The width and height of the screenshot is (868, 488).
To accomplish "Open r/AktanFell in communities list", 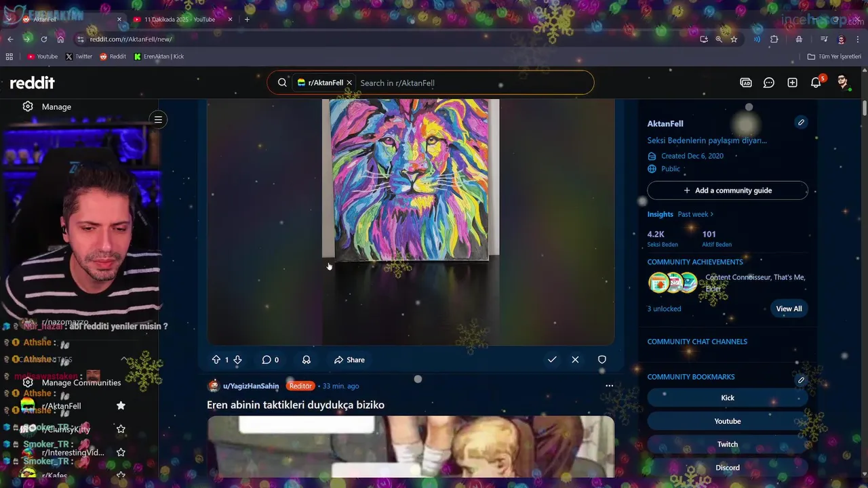I will [x=61, y=406].
